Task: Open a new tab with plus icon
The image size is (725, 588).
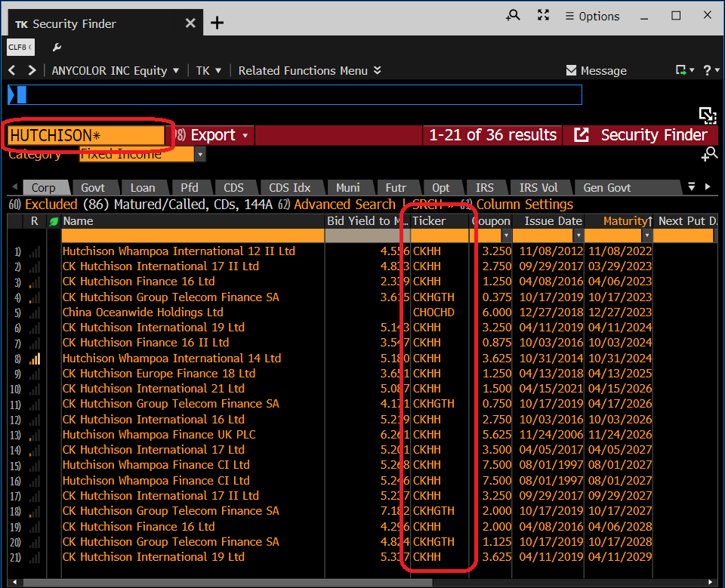Action: (217, 23)
